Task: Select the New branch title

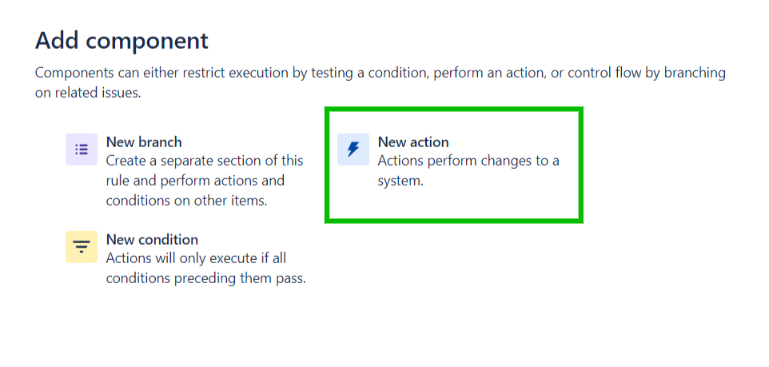Action: point(144,142)
